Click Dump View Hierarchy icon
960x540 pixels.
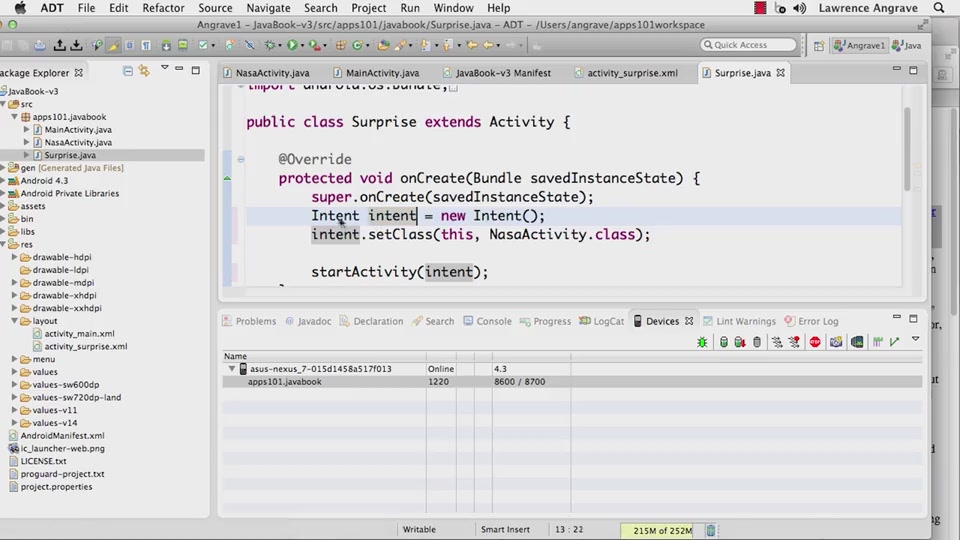click(x=857, y=342)
